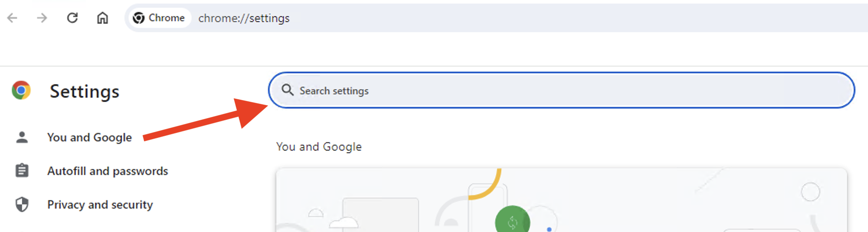Reload the current page
This screenshot has height=232, width=868.
[72, 18]
